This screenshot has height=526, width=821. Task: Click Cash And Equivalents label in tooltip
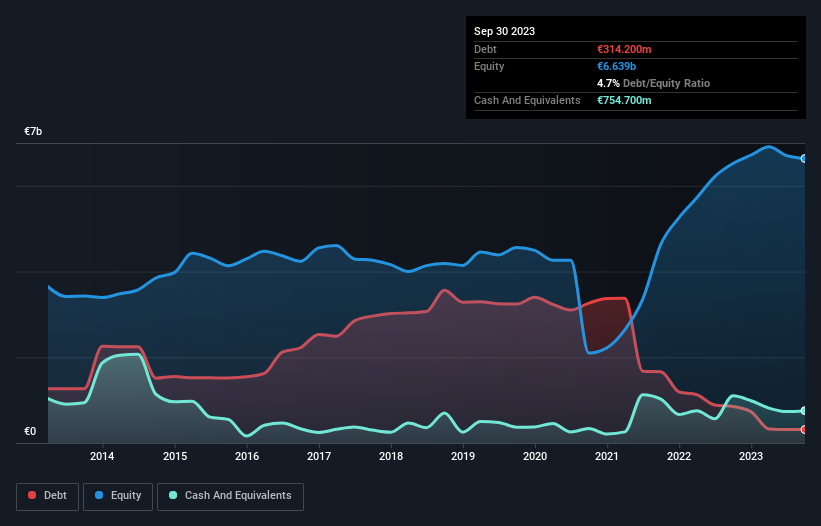pos(527,100)
